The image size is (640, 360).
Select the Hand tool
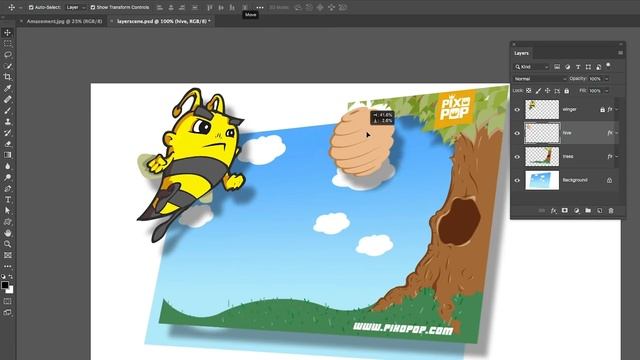[x=7, y=233]
